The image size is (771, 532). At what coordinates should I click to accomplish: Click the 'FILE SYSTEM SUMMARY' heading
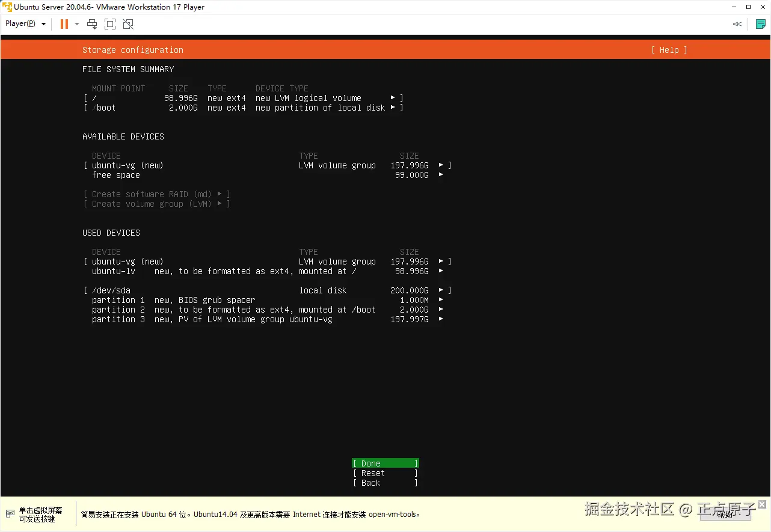(128, 69)
